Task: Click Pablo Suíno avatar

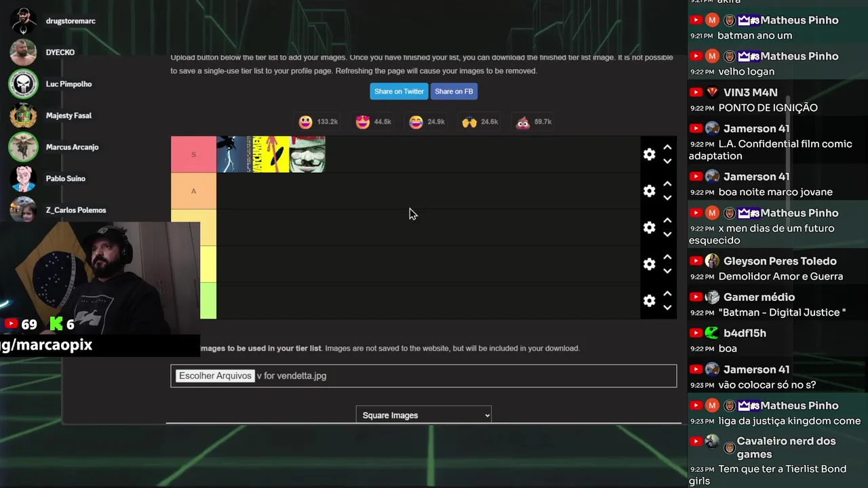Action: [x=23, y=178]
